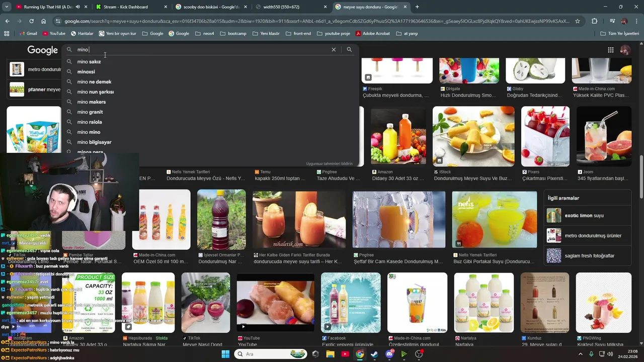The height and width of the screenshot is (362, 644).
Task: Open related search exotic limon suyu
Action: [588, 215]
